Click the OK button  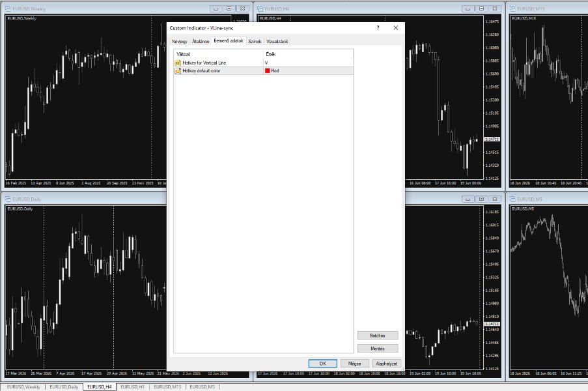pos(322,363)
